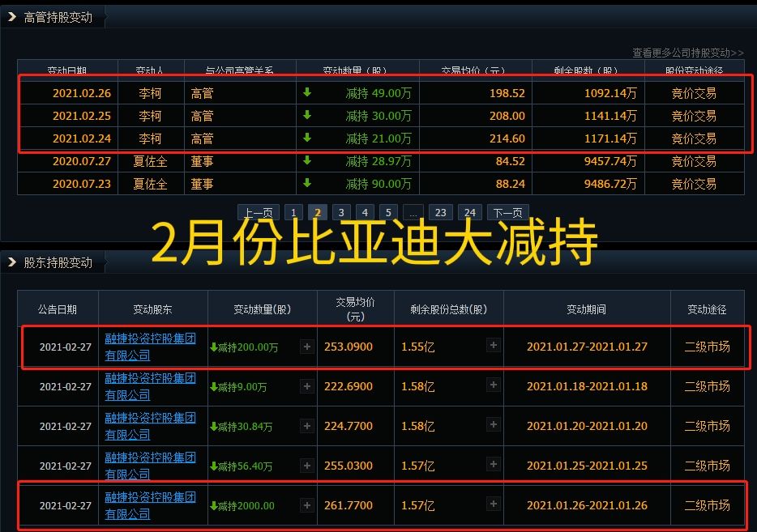Viewport: 757px width, 532px height.
Task: Click green down arrow in 2021.02.24 row
Action: 307,138
